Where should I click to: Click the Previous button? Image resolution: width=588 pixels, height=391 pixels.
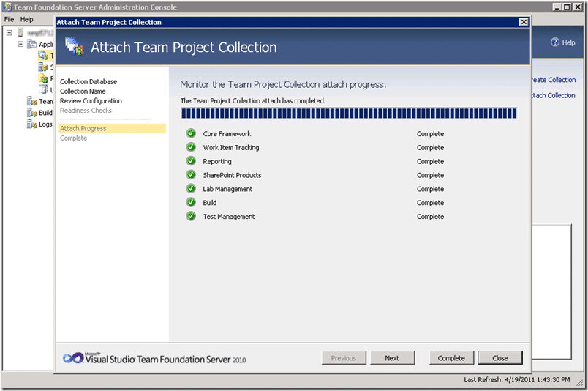point(344,358)
